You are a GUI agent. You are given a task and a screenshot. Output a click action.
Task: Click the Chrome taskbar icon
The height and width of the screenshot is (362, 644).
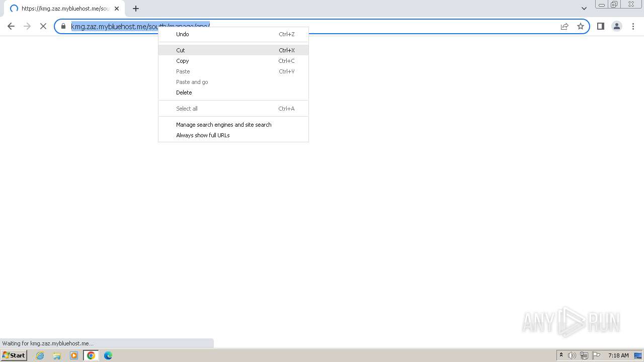(x=91, y=355)
